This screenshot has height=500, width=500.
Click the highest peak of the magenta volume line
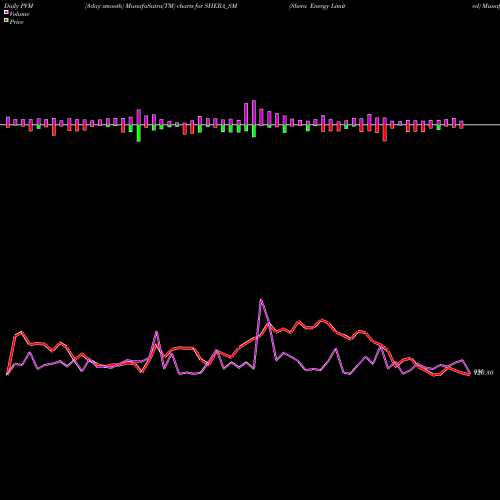261,300
